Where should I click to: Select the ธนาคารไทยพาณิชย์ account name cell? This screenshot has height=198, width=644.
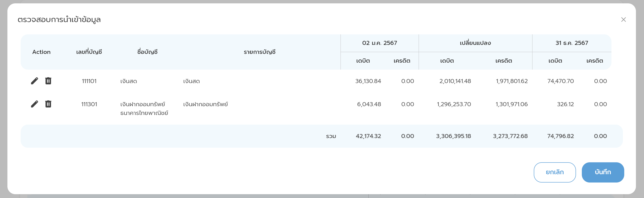click(x=144, y=109)
